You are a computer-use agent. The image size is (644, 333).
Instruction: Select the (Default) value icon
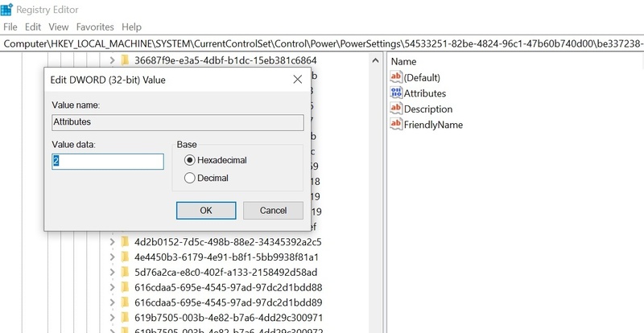(x=396, y=76)
